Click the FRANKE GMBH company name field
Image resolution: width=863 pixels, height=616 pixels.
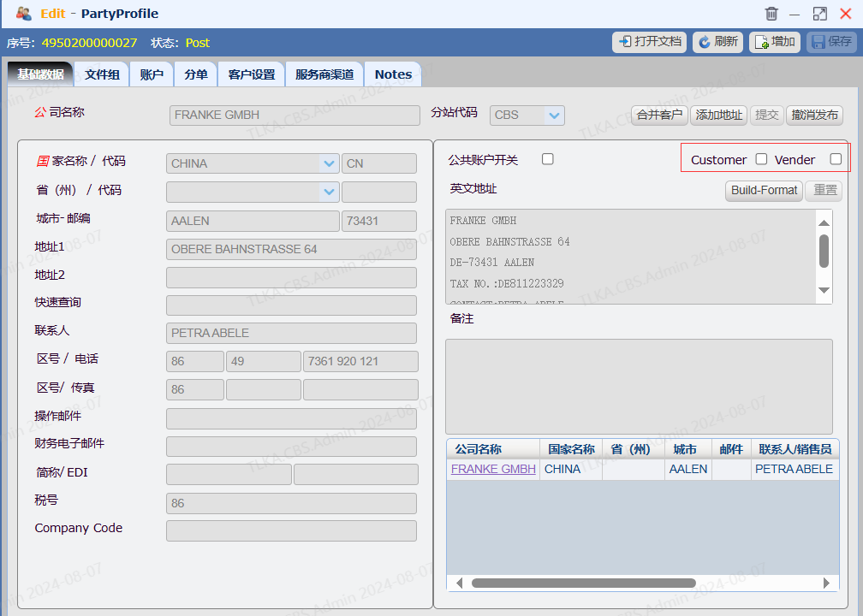[295, 115]
